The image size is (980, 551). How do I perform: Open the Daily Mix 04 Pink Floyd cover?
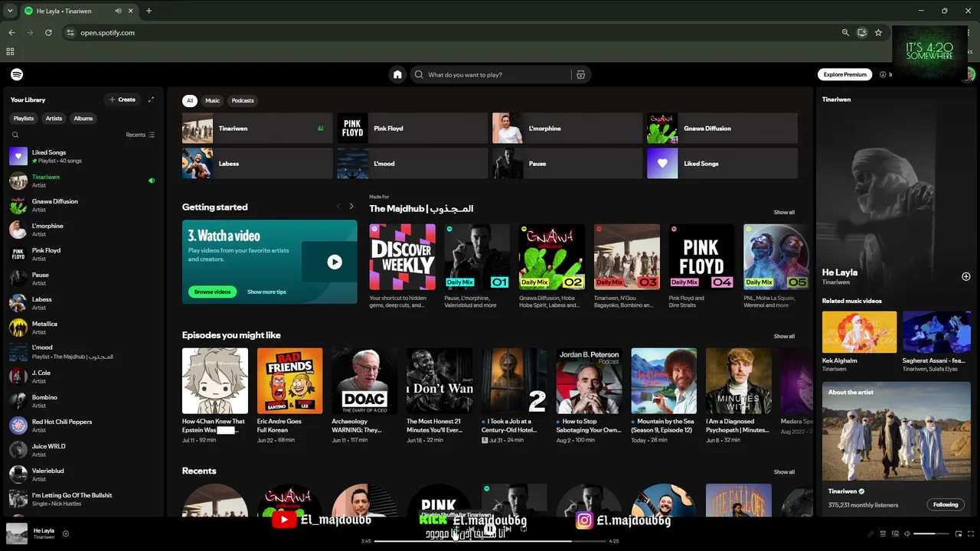701,257
